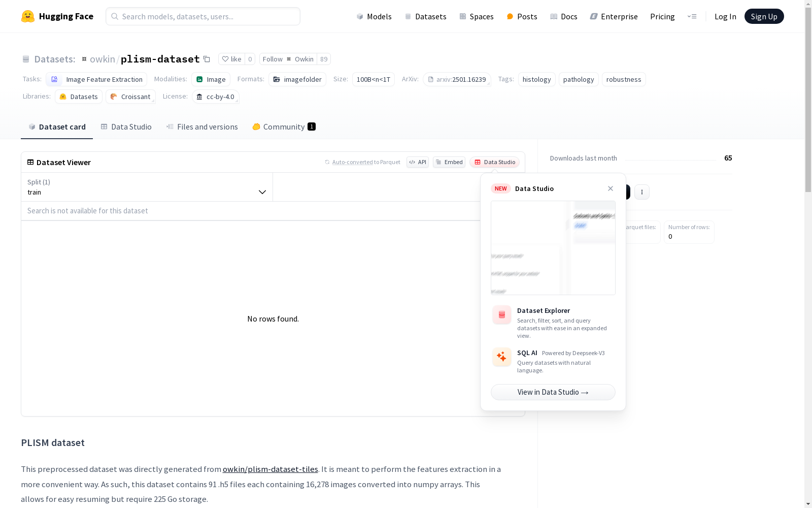
Task: Click the "Number of rows:" stat
Action: click(689, 232)
